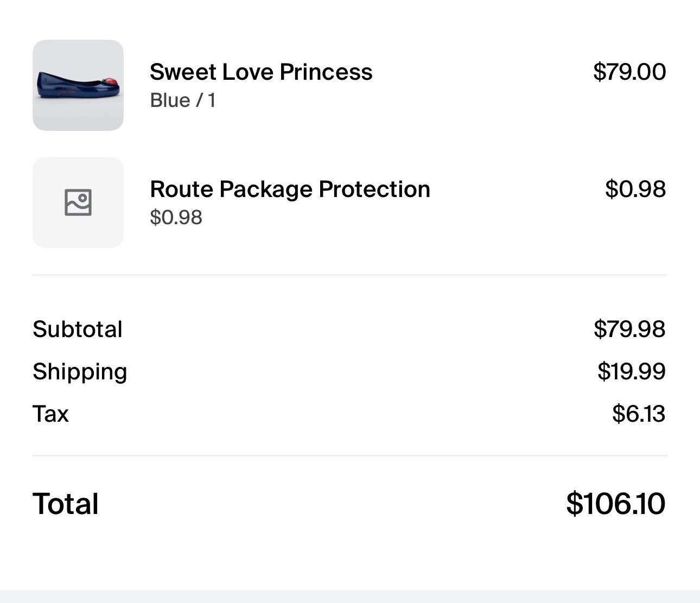Select the Shipping label
The width and height of the screenshot is (700, 603).
click(x=80, y=372)
